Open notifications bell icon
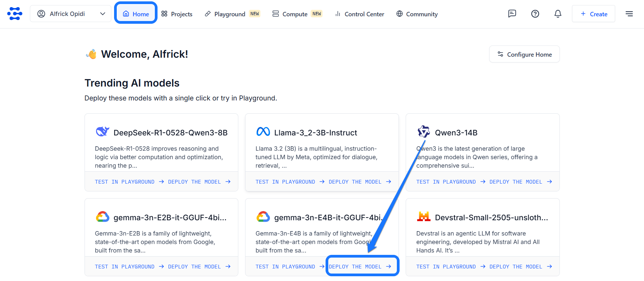 point(558,14)
